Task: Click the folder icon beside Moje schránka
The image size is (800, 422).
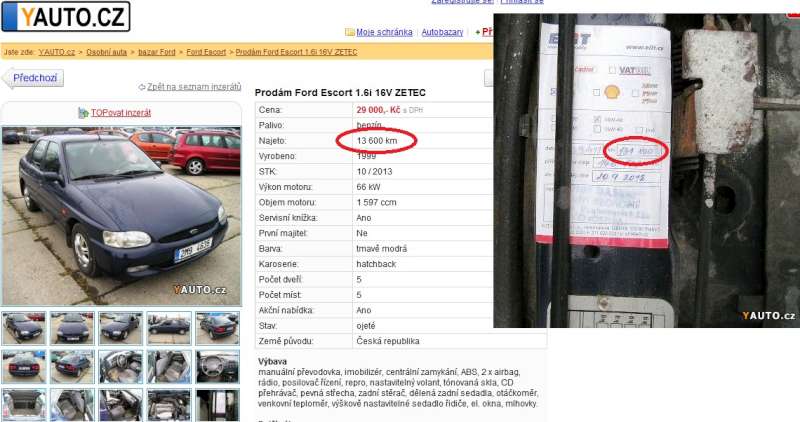Action: click(349, 33)
